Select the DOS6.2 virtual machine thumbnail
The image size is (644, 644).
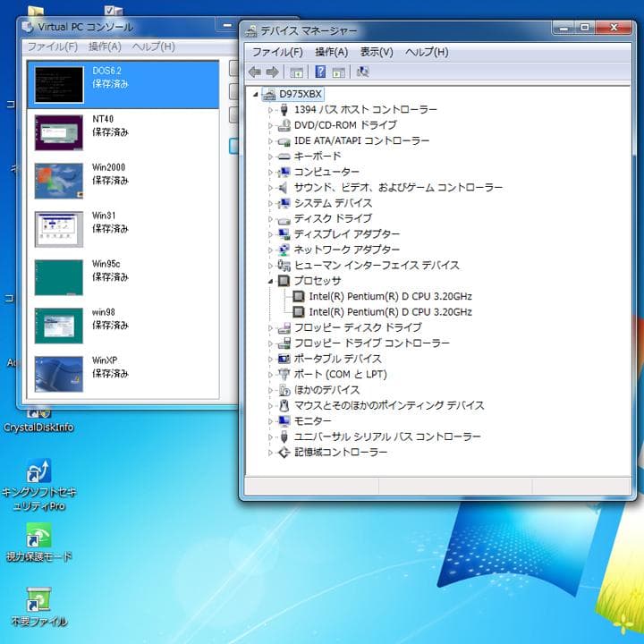click(x=59, y=85)
